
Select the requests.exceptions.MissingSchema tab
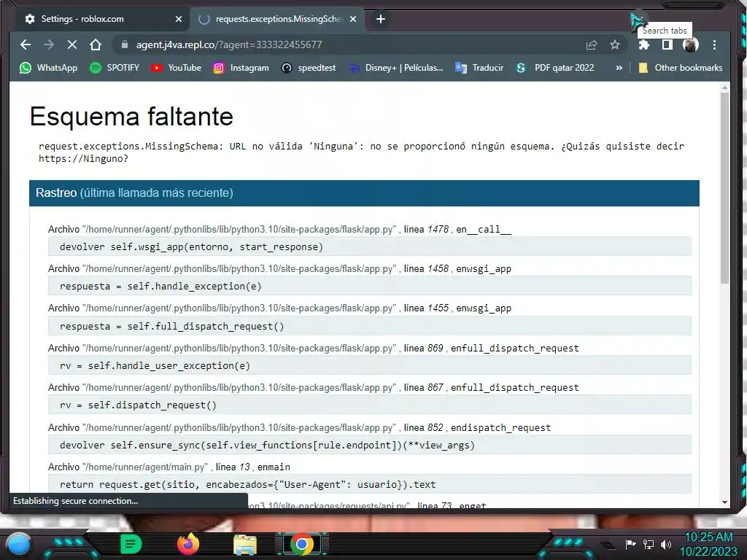click(277, 19)
